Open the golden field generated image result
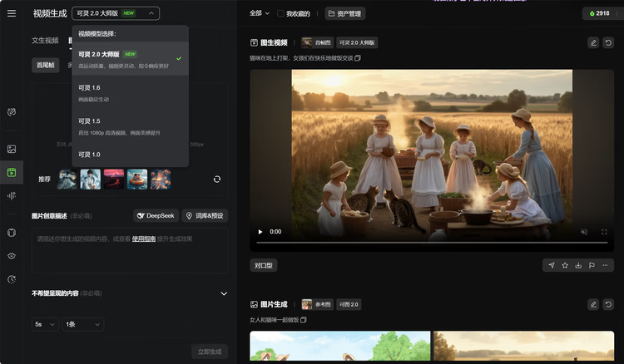This screenshot has height=364, width=624. click(523, 346)
